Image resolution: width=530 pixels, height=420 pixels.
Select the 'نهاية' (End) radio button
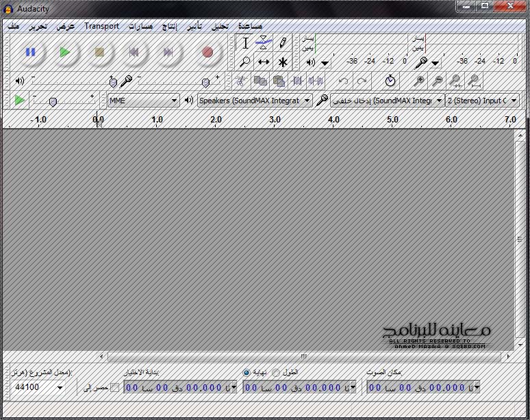tap(247, 373)
